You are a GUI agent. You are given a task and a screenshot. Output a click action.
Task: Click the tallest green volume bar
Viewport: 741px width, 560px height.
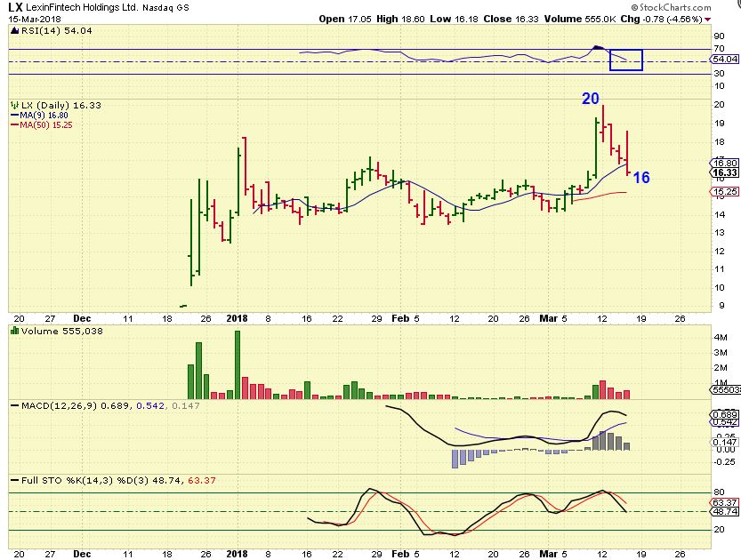click(238, 364)
